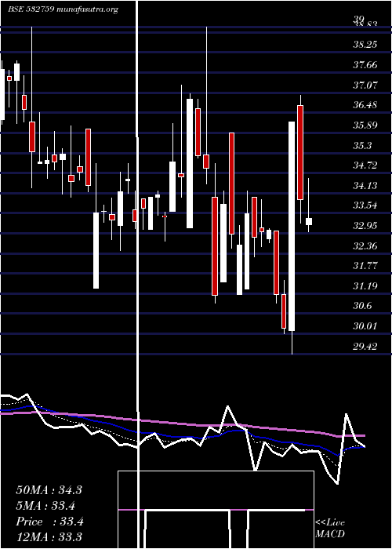Select the 37.07 price axis label

click(365, 85)
